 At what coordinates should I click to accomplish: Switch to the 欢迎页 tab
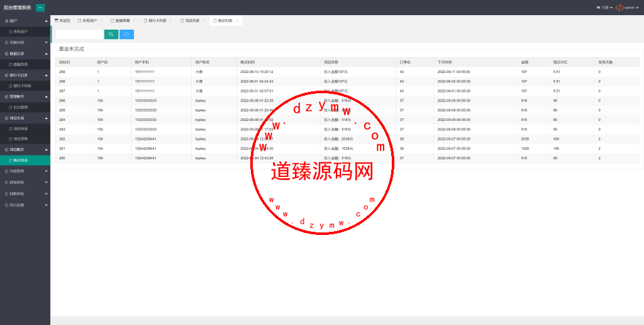pyautogui.click(x=62, y=21)
